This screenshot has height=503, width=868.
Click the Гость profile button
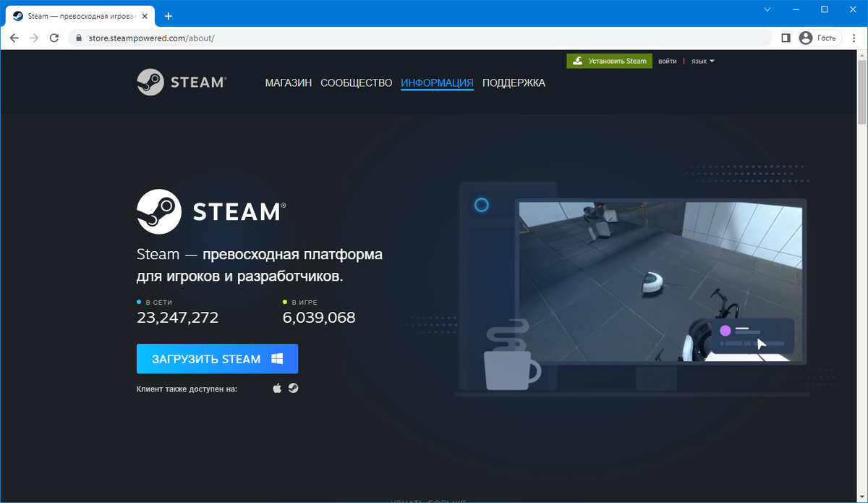820,38
